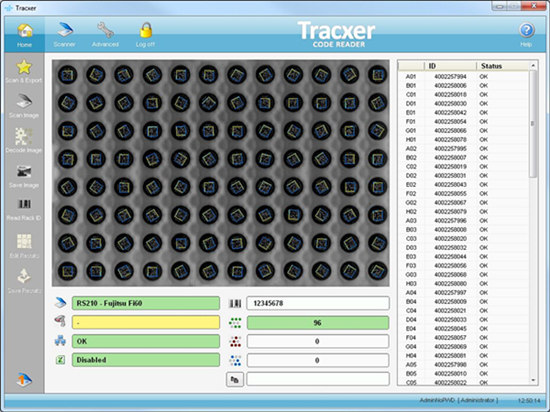Screen dimensions: 550x412
Task: Click the results list scrollbar thumb
Action: (x=533, y=123)
